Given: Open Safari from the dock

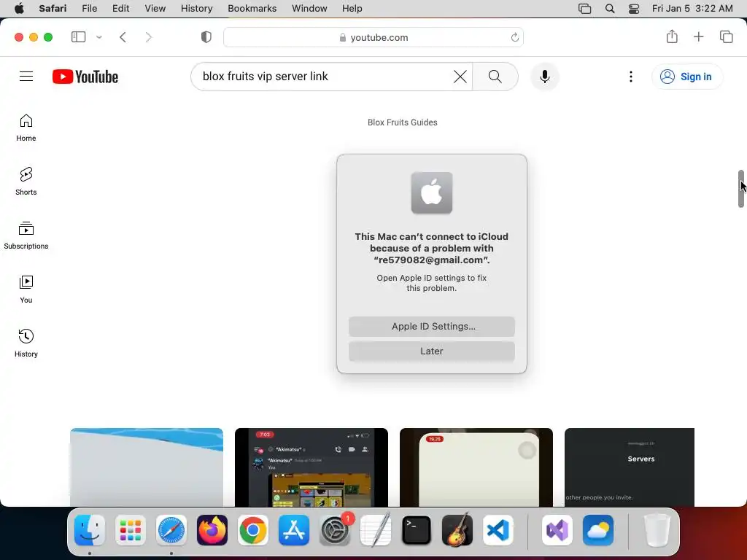Looking at the screenshot, I should click(171, 530).
